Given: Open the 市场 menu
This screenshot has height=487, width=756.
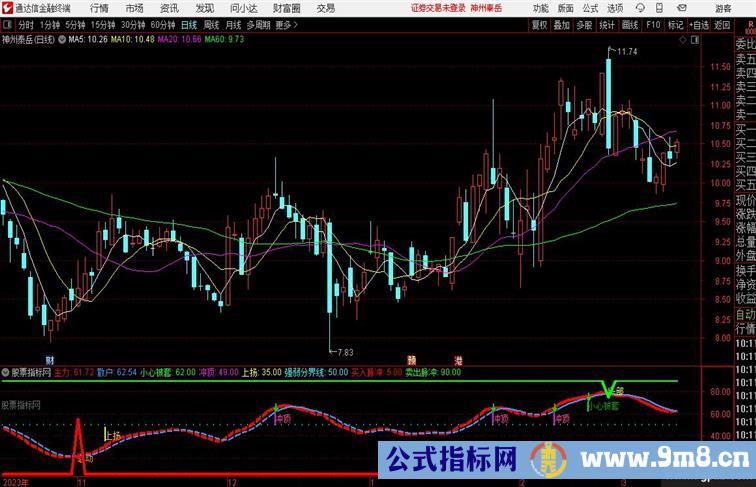Looking at the screenshot, I should (134, 8).
